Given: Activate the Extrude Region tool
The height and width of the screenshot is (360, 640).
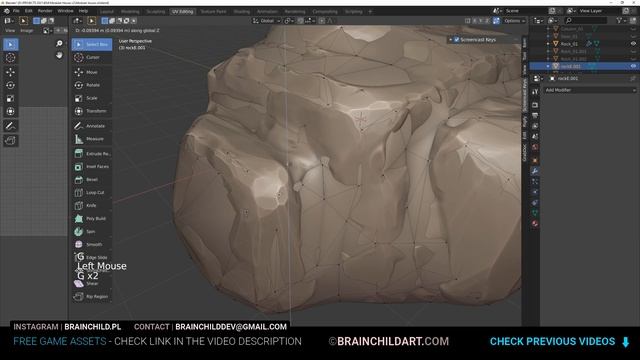Looking at the screenshot, I should tap(92, 154).
